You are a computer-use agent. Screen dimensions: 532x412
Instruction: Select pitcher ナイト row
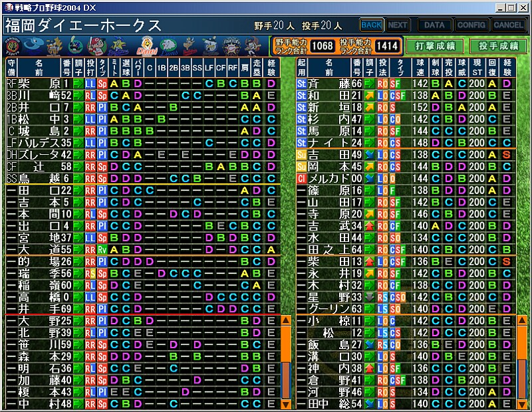coord(406,143)
